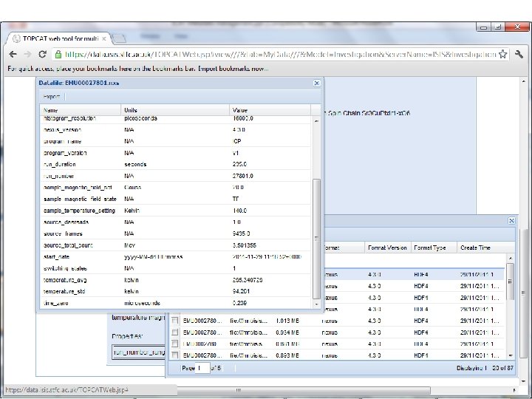The height and width of the screenshot is (399, 532).
Task: Click the Import bookmarks now link
Action: pos(233,68)
